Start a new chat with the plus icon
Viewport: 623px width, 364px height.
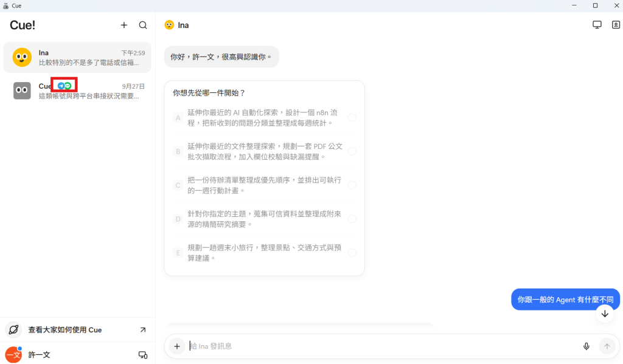(124, 25)
